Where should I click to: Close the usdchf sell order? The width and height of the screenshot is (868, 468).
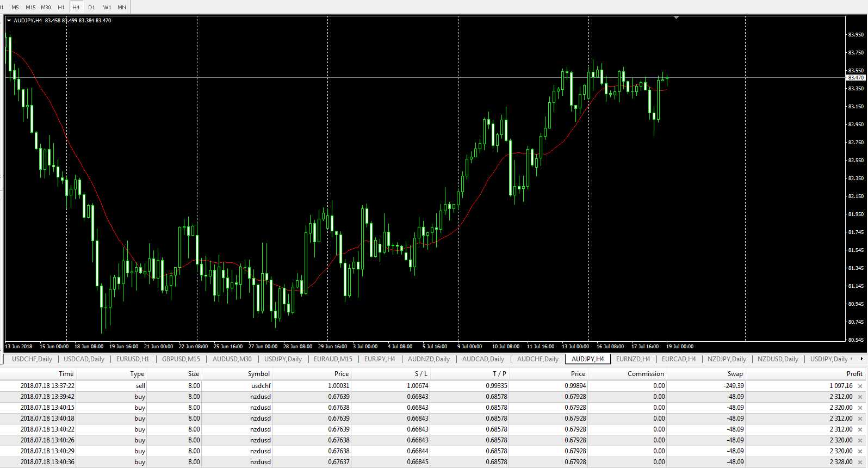coord(860,386)
